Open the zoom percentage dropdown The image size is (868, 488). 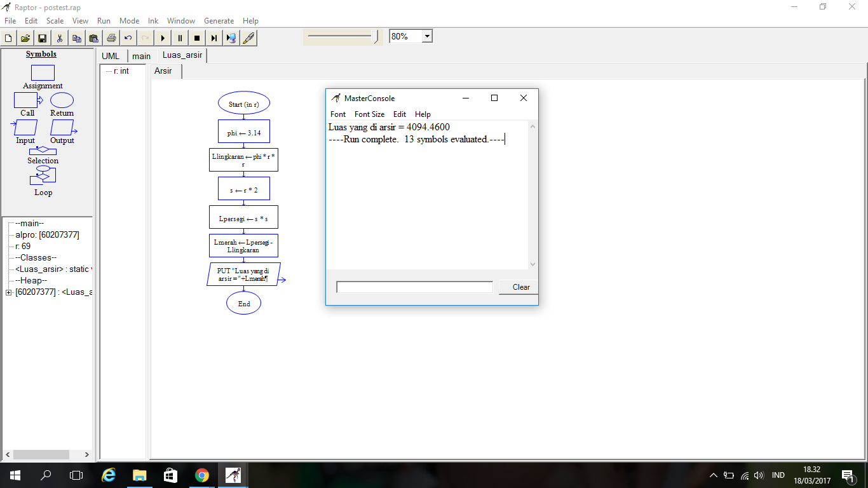click(x=427, y=36)
